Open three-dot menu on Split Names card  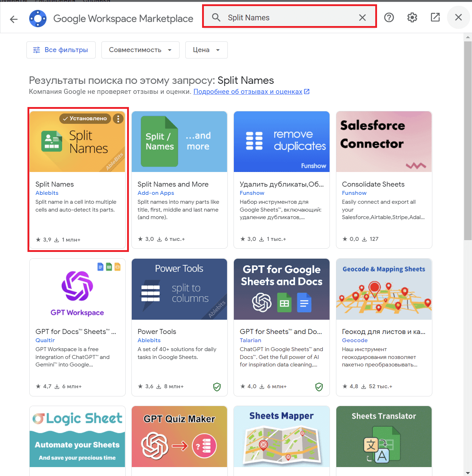coord(118,119)
